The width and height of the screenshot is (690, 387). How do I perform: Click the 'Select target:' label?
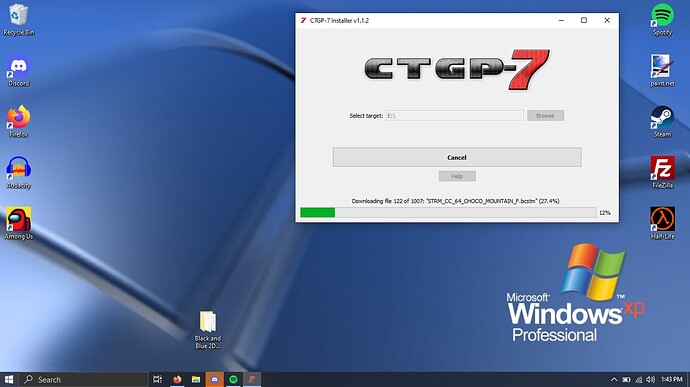366,115
